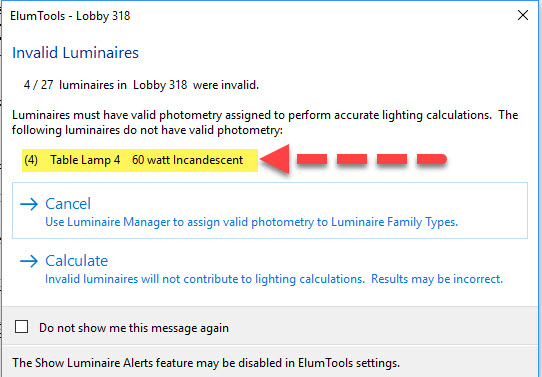
Task: Click the Show Luminaire Alerts footer note
Action: [206, 363]
